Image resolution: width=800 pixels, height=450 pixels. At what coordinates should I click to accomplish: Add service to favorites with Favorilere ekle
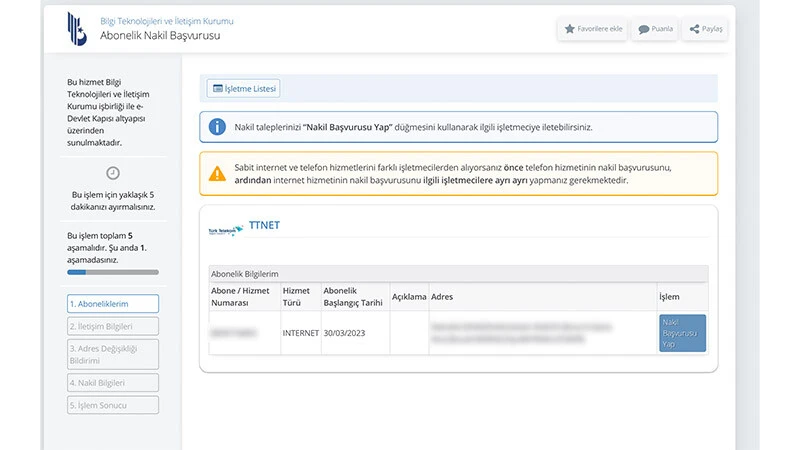592,29
